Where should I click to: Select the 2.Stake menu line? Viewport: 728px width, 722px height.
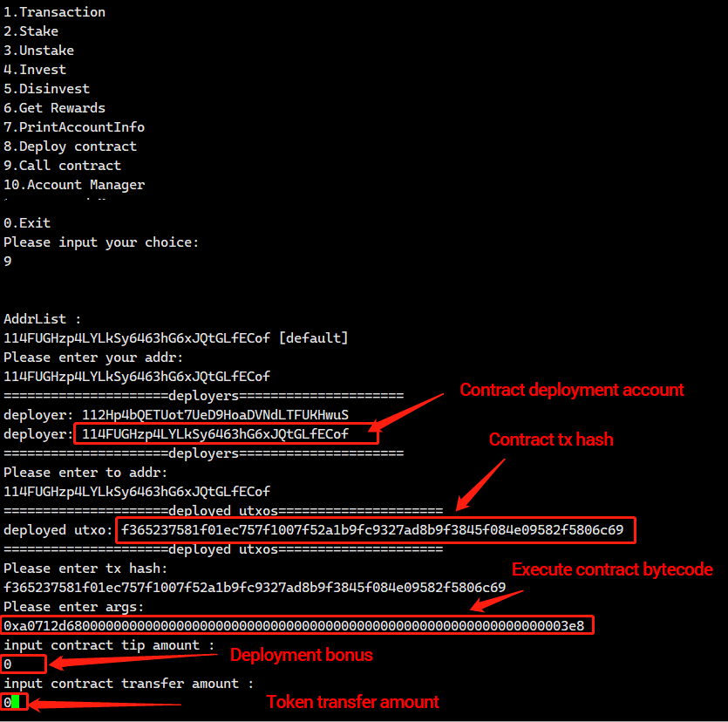31,31
